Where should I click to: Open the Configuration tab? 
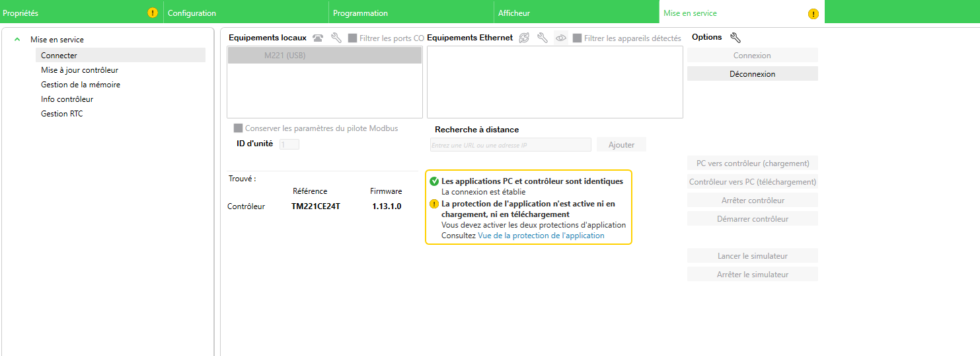point(192,13)
